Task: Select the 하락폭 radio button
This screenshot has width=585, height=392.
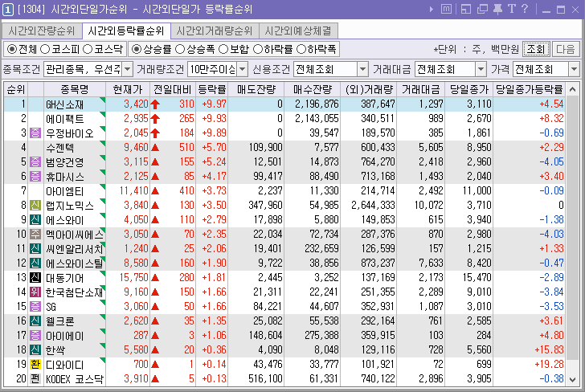Action: (301, 49)
